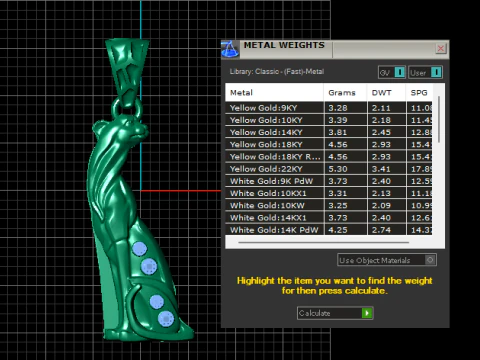Sort by the Grams column header
The height and width of the screenshot is (360, 480).
[345, 93]
